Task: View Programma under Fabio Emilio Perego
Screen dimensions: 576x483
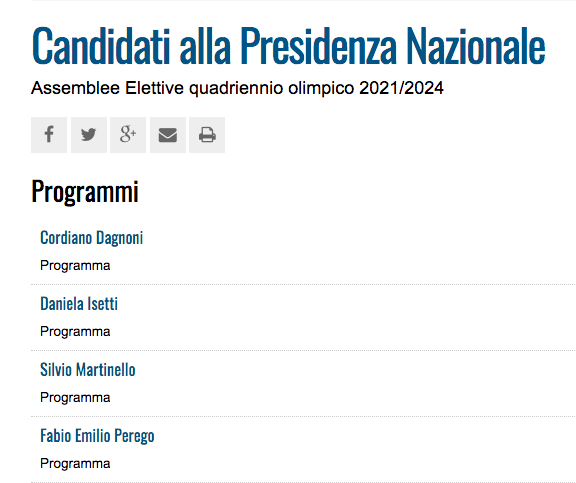Action: (75, 464)
